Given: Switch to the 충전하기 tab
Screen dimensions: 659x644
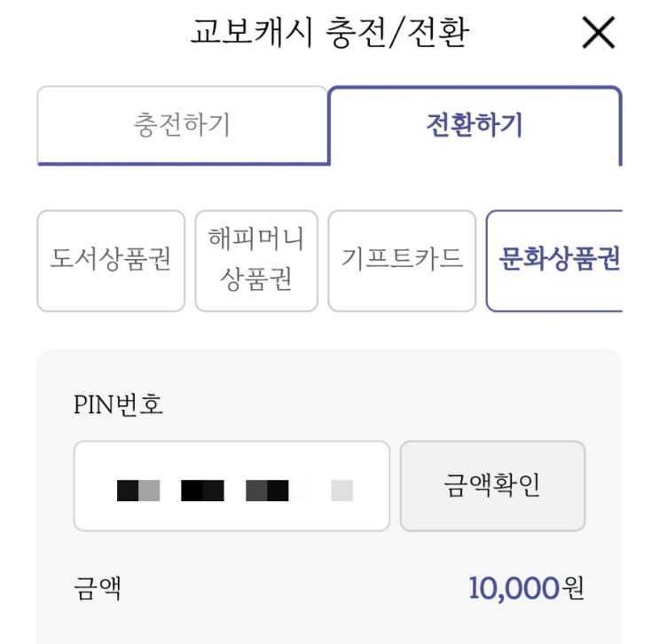Looking at the screenshot, I should [182, 125].
